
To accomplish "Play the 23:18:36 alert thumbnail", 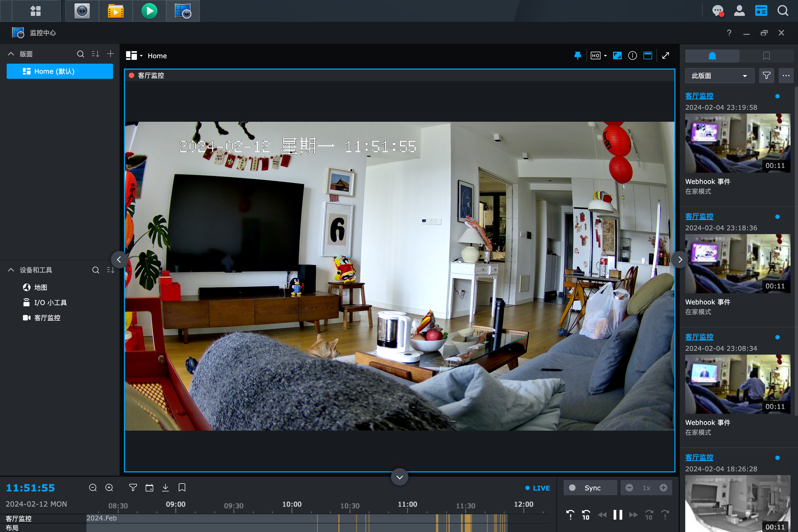I will [737, 263].
